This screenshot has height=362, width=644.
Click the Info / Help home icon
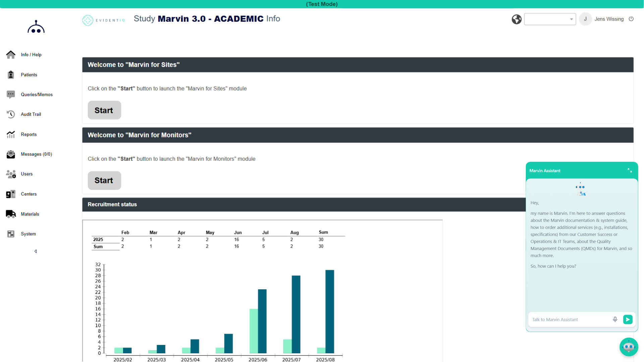11,55
